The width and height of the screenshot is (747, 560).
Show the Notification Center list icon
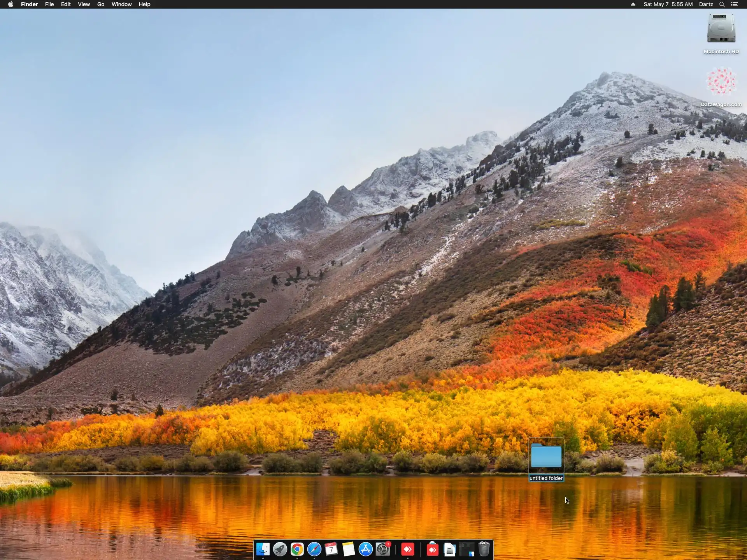point(735,4)
